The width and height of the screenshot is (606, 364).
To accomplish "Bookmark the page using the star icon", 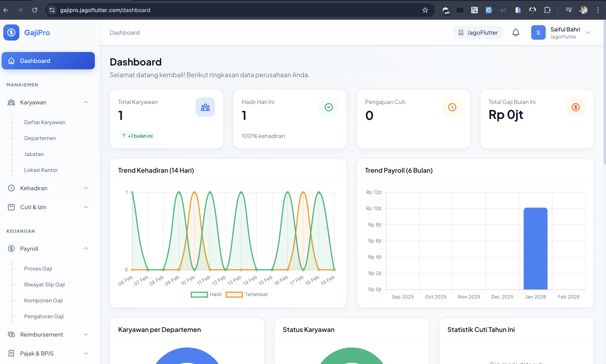I will click(x=425, y=10).
